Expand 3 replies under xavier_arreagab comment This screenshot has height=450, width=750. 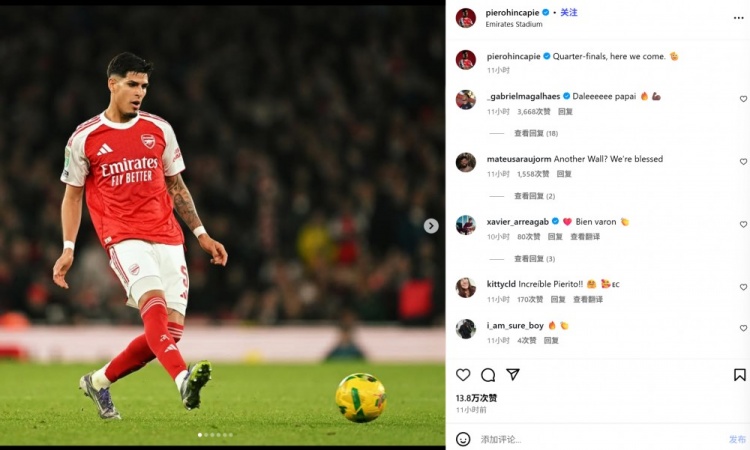tap(534, 259)
